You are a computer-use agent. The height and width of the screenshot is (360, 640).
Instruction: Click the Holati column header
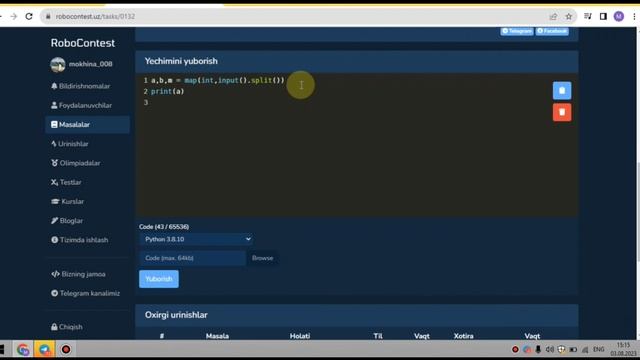coord(300,336)
